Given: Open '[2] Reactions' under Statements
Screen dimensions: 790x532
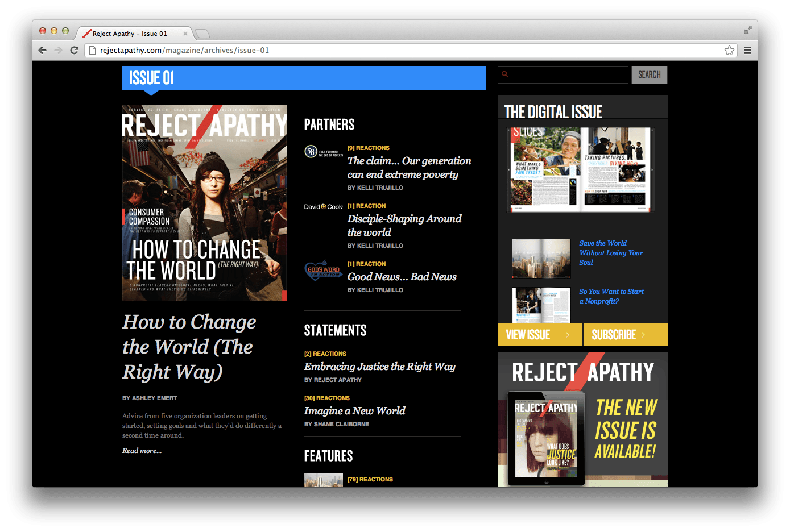Looking at the screenshot, I should click(x=325, y=354).
